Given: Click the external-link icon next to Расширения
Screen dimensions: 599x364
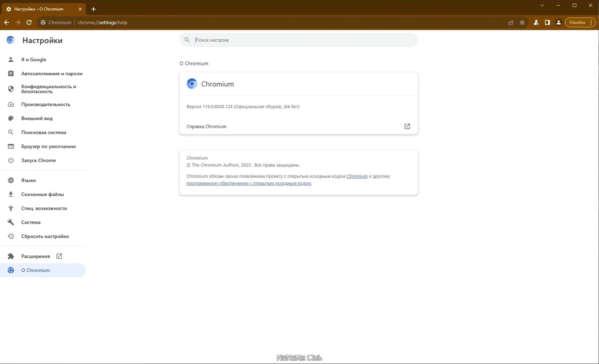Looking at the screenshot, I should click(x=59, y=256).
